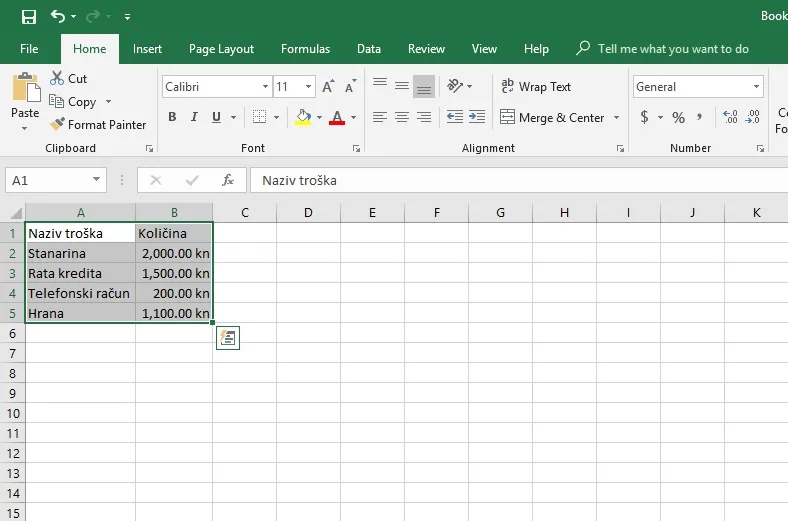
Task: Open the General number format dropdown
Action: (x=756, y=86)
